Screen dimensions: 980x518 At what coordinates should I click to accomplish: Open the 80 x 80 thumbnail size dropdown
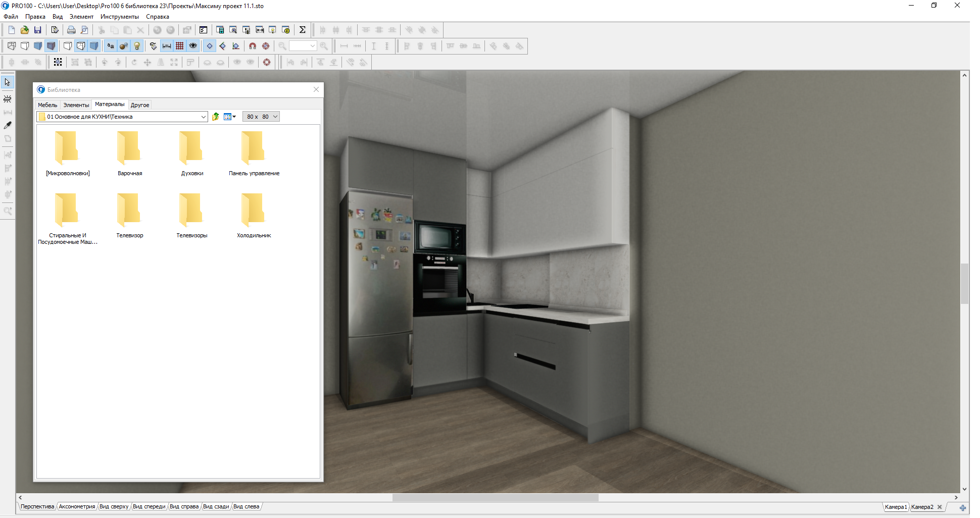pyautogui.click(x=275, y=117)
